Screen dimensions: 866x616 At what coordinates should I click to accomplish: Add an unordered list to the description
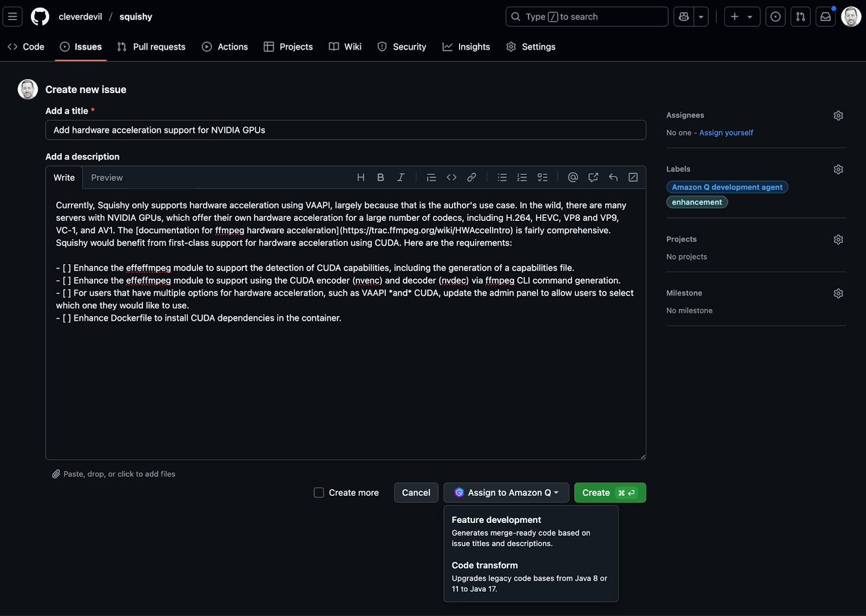coord(502,177)
